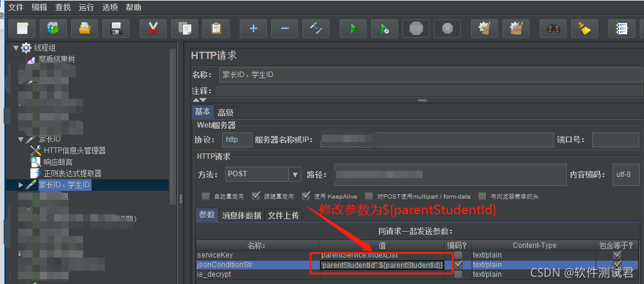644x284 pixels.
Task: Copy the selected element
Action: (184, 29)
